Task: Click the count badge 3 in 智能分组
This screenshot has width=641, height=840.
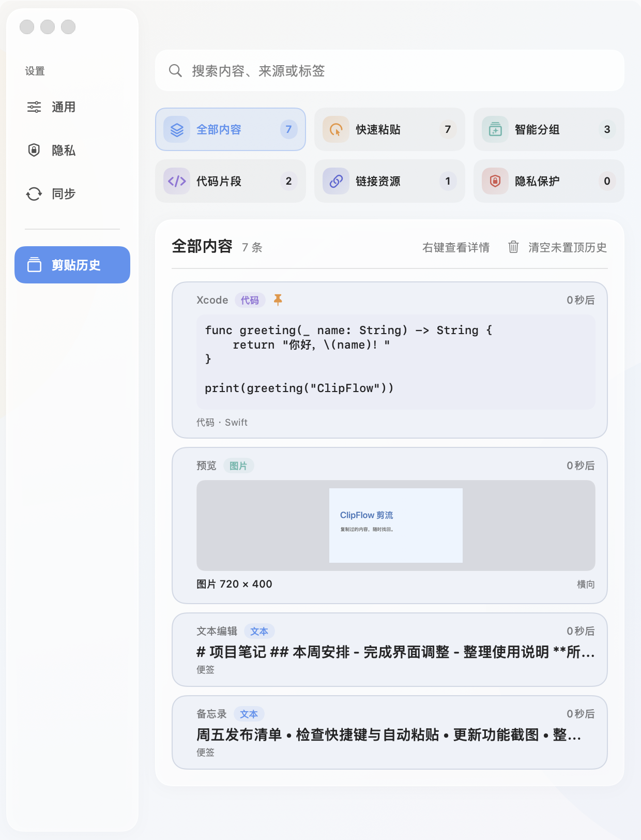Action: (x=607, y=129)
